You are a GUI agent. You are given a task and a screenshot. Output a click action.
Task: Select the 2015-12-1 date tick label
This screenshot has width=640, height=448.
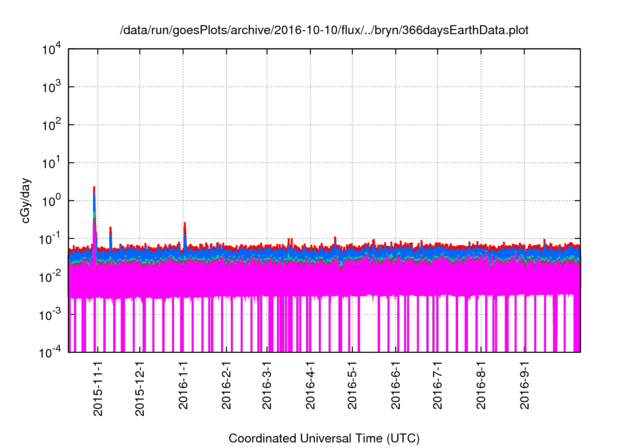tap(140, 382)
